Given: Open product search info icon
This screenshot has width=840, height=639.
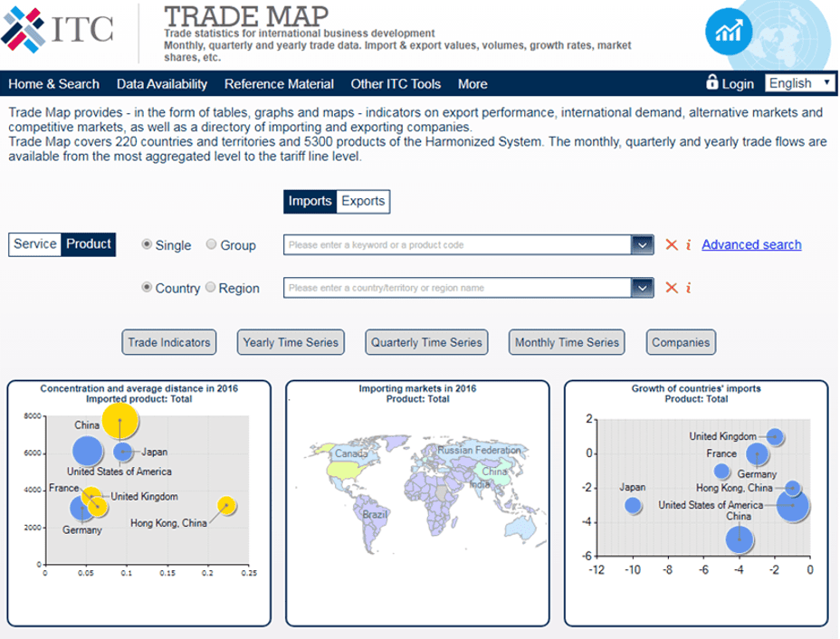Looking at the screenshot, I should 689,244.
